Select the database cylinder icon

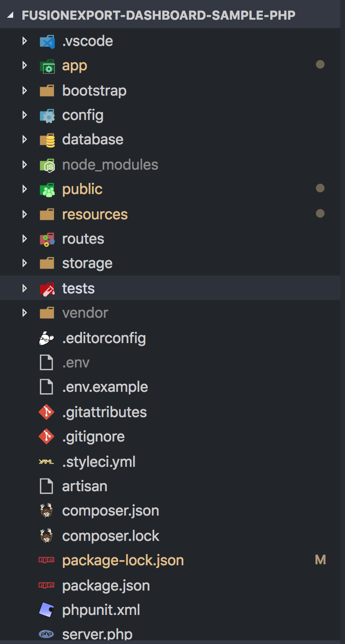[47, 139]
